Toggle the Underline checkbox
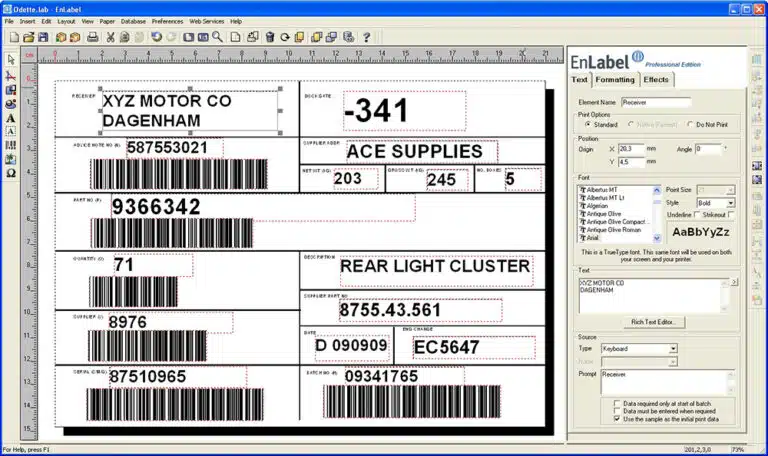 (697, 215)
